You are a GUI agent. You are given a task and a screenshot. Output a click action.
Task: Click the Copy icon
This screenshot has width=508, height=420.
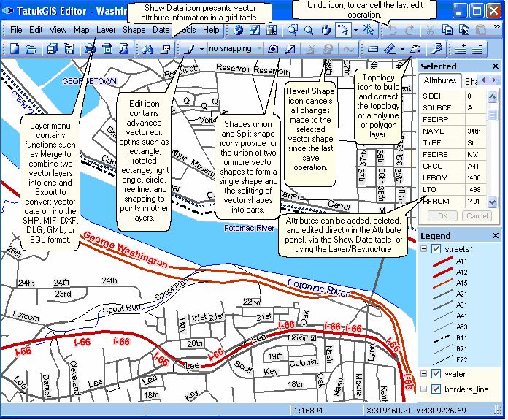coord(447,31)
